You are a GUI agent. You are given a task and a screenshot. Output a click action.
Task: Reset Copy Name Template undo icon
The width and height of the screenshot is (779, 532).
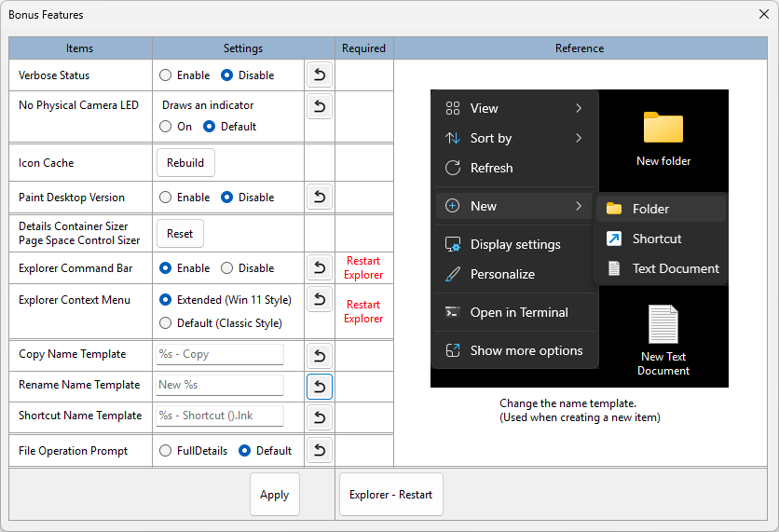click(320, 356)
